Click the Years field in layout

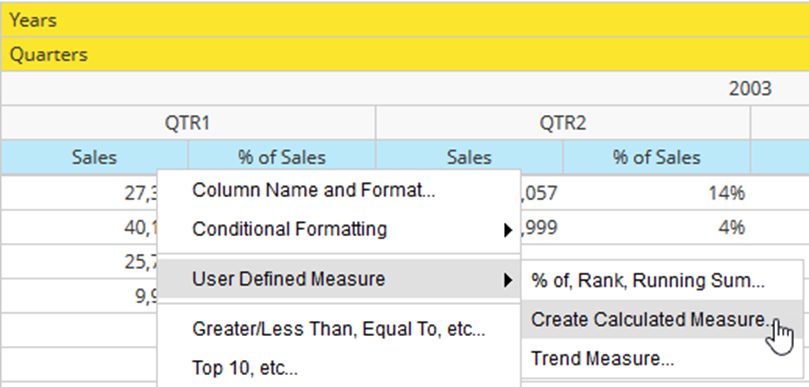point(404,20)
